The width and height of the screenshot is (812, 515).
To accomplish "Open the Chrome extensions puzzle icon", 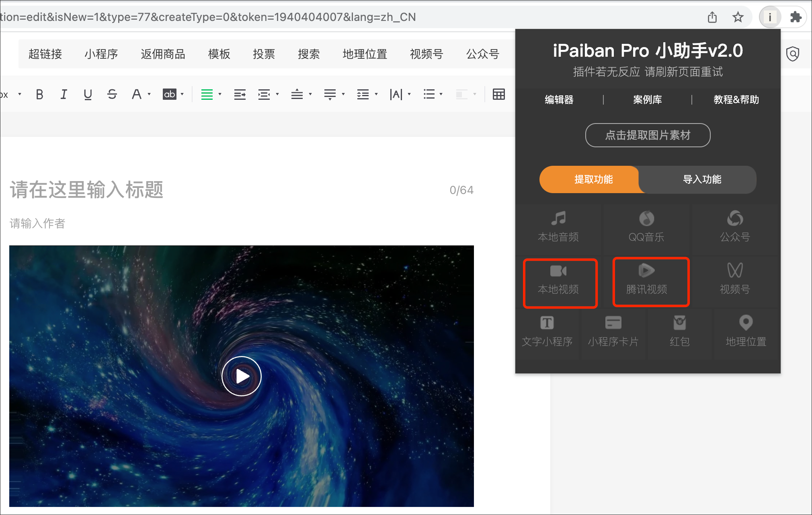I will coord(796,17).
